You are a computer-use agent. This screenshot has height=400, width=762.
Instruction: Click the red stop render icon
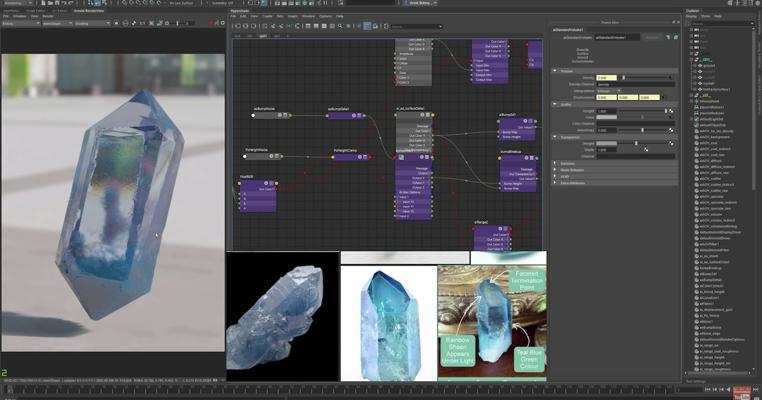point(211,23)
